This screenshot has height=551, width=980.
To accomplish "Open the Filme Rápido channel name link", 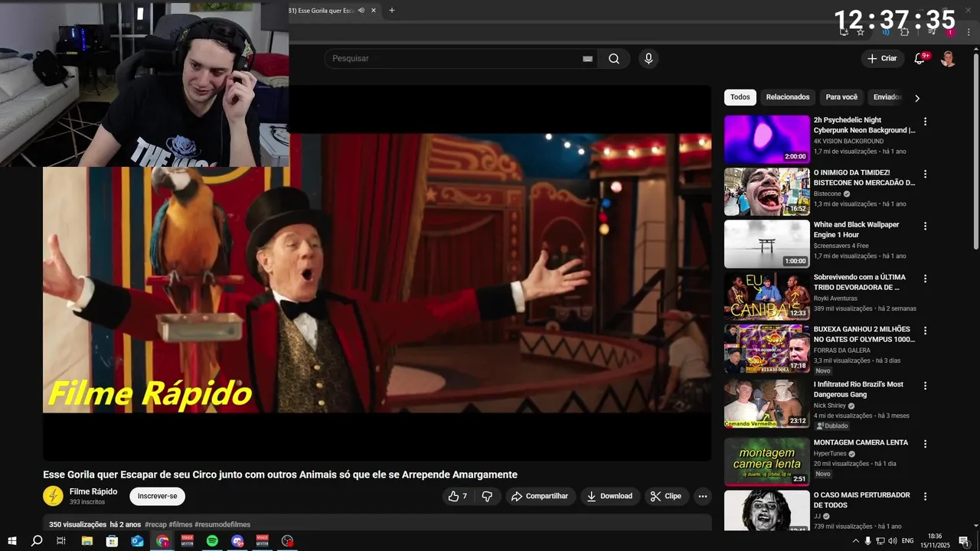I will coord(93,491).
